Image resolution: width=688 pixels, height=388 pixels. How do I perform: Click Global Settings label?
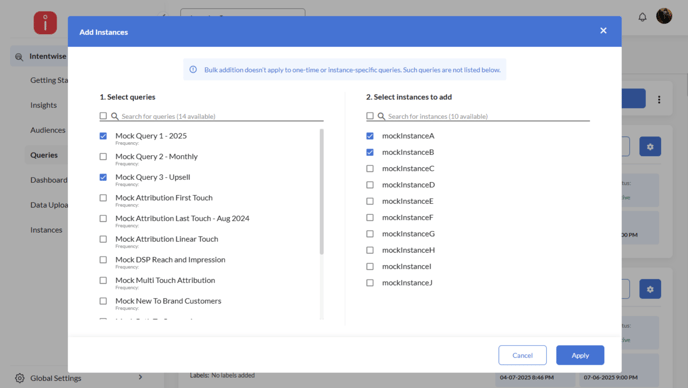[x=56, y=378]
